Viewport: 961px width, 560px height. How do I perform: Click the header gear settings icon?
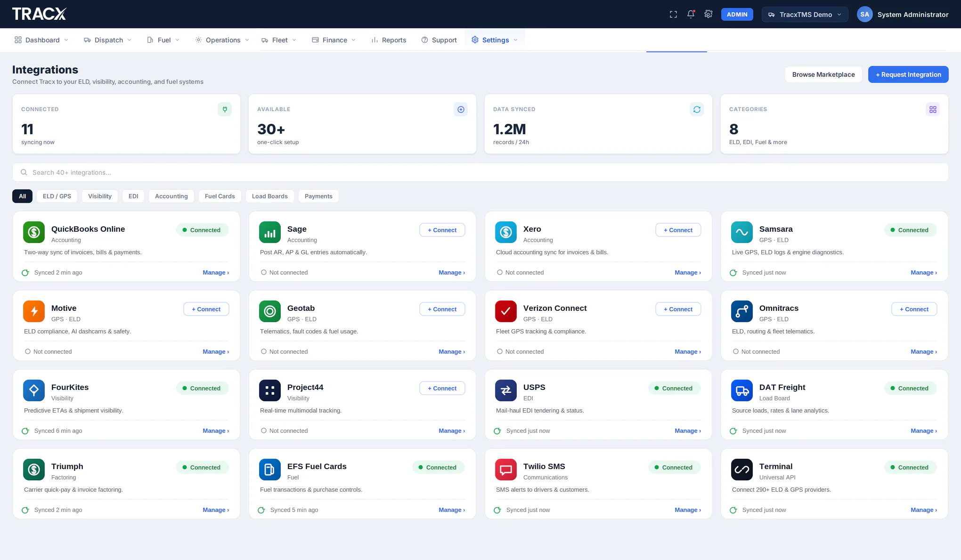click(708, 14)
